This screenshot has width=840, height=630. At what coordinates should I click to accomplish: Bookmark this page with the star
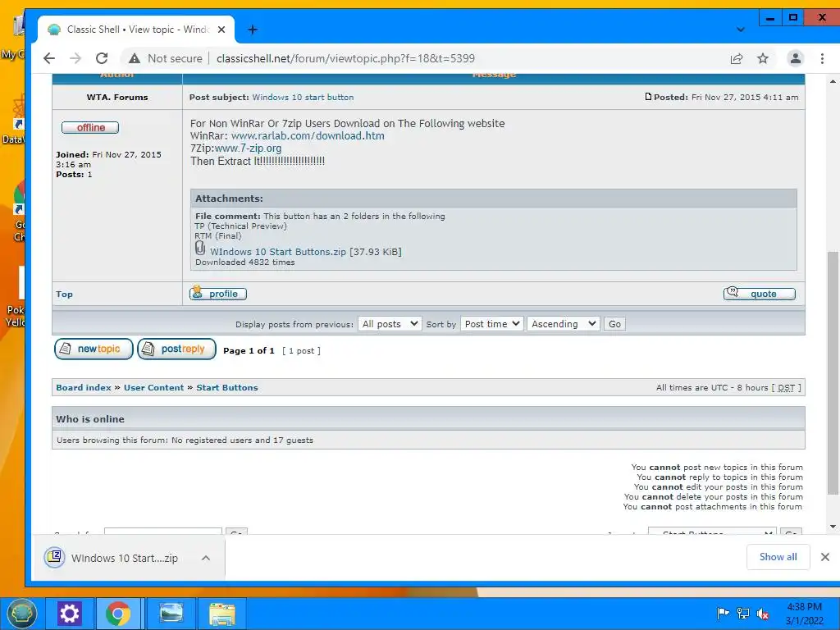763,58
